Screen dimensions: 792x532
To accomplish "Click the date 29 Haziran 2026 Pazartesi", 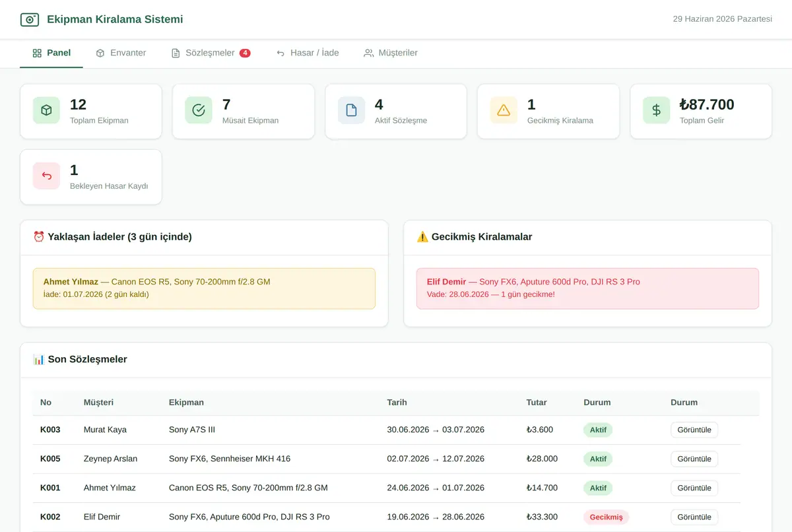I will click(x=723, y=19).
